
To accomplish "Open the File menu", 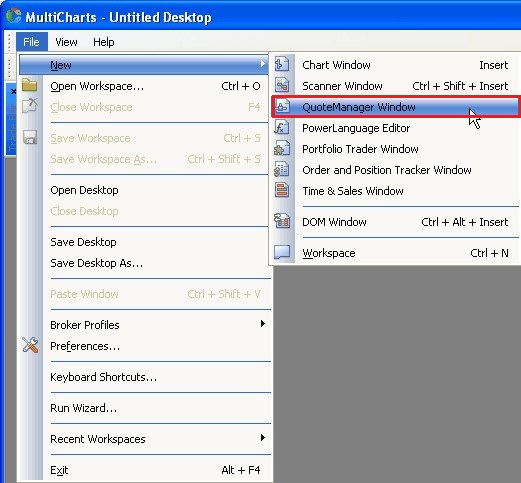I will pos(31,42).
